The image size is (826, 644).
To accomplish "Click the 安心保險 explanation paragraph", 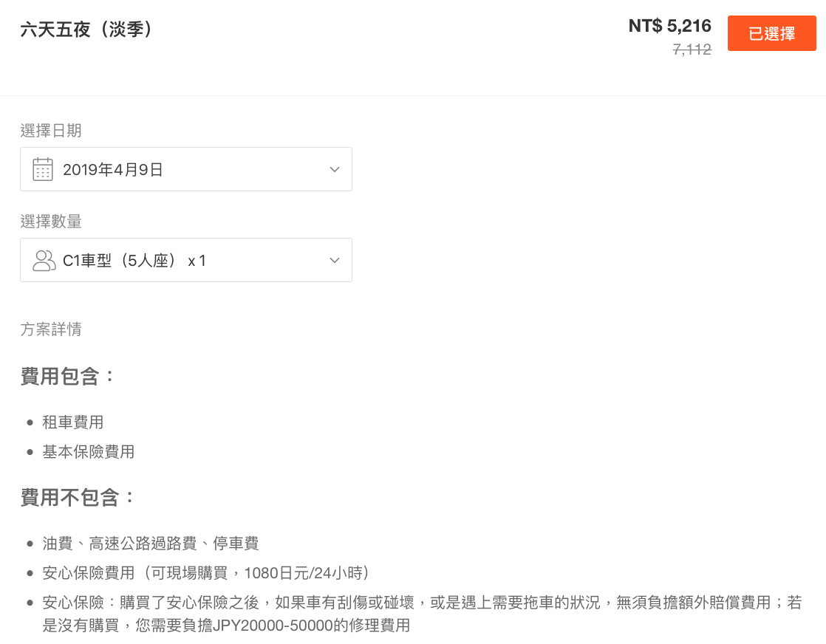I will pyautogui.click(x=422, y=614).
